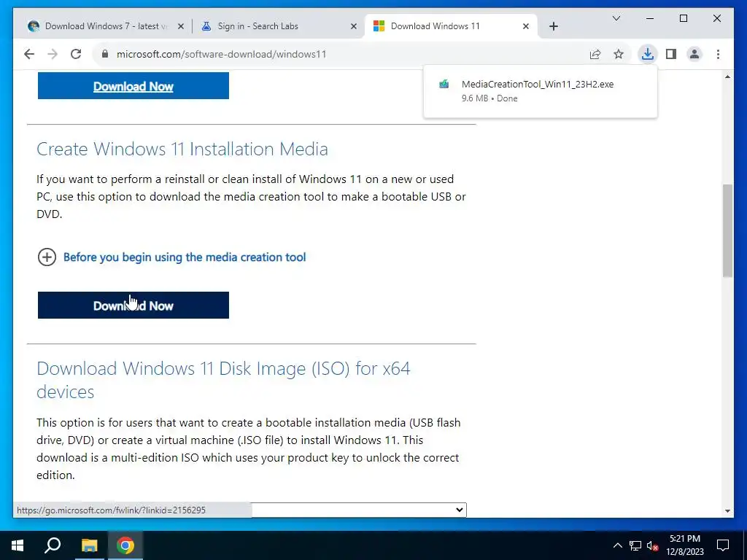Close the Download Windows 11 tab
The image size is (747, 560).
click(x=525, y=26)
